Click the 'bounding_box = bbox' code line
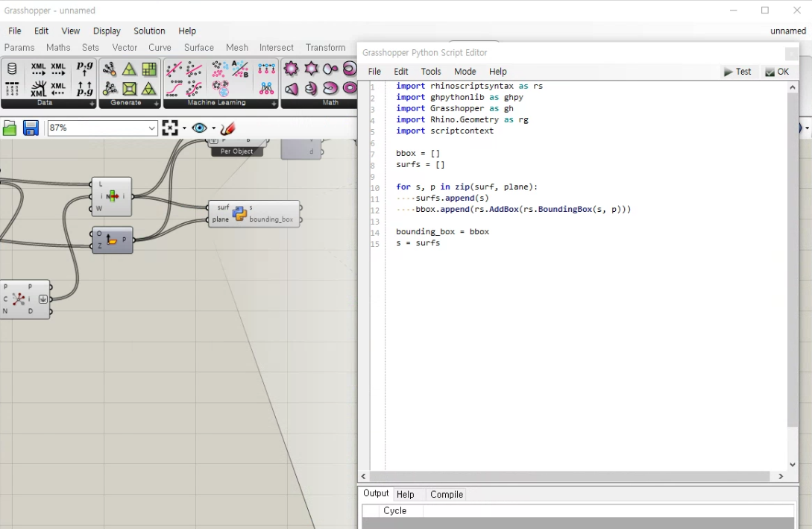 point(442,231)
